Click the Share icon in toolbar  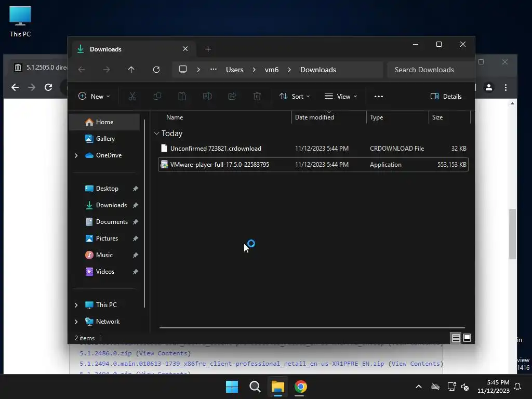click(x=232, y=96)
